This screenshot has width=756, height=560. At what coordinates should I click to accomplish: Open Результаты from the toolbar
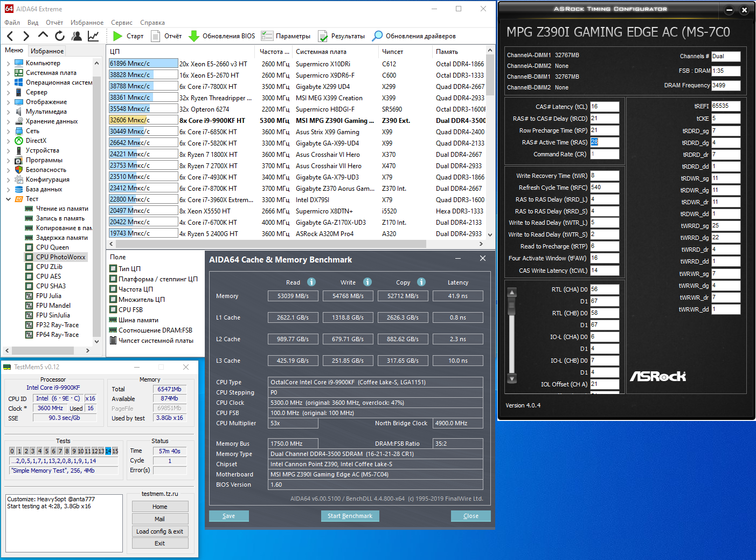(342, 36)
